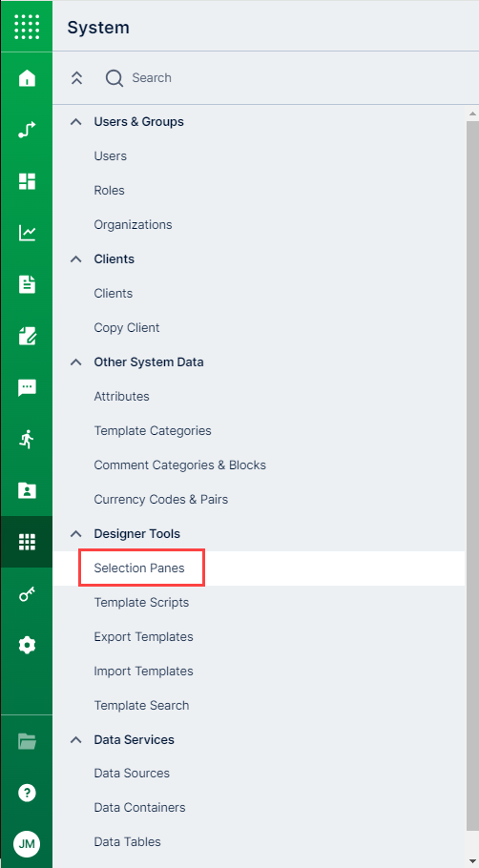The image size is (479, 868).
Task: Open the settings gear icon
Action: (x=27, y=645)
